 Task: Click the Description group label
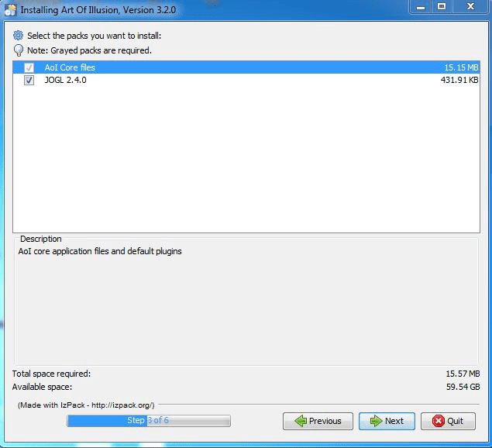[41, 239]
